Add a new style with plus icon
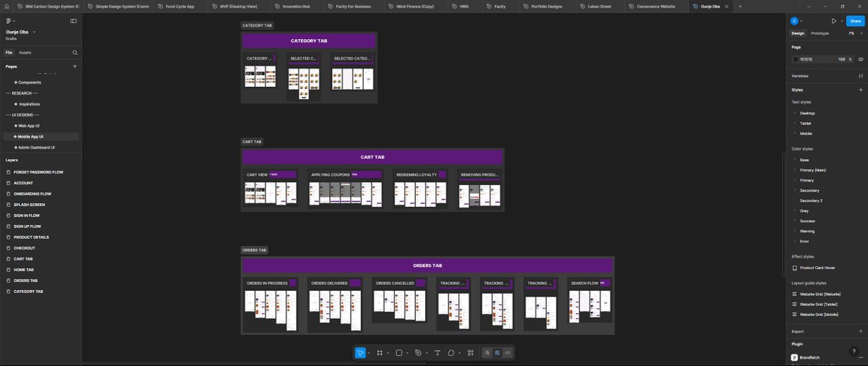The height and width of the screenshot is (366, 868). [861, 90]
